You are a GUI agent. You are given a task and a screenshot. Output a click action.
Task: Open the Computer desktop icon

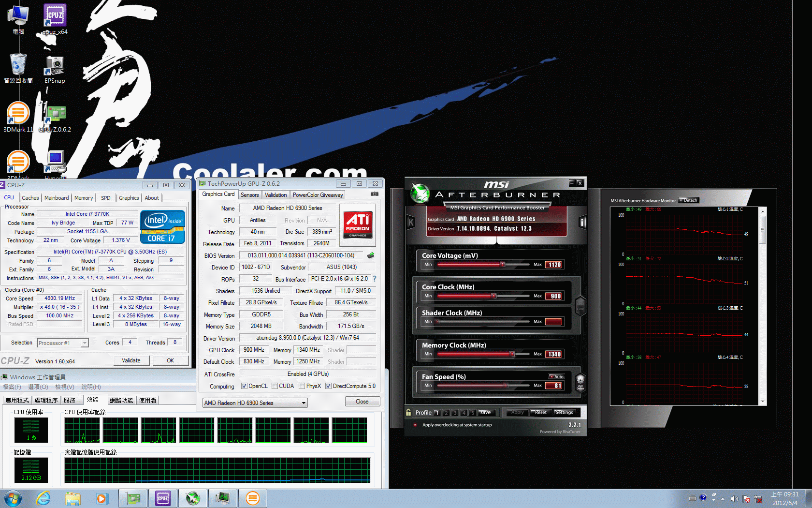[18, 19]
